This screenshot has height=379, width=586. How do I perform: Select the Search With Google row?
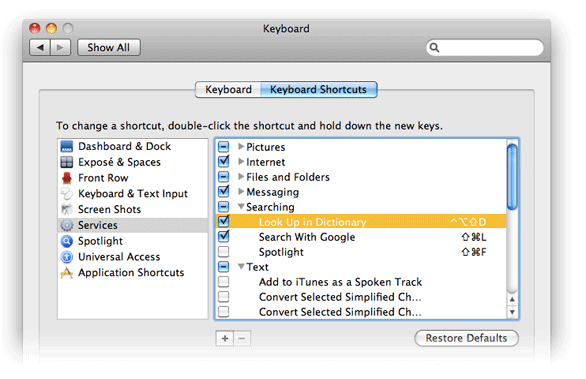(x=361, y=237)
